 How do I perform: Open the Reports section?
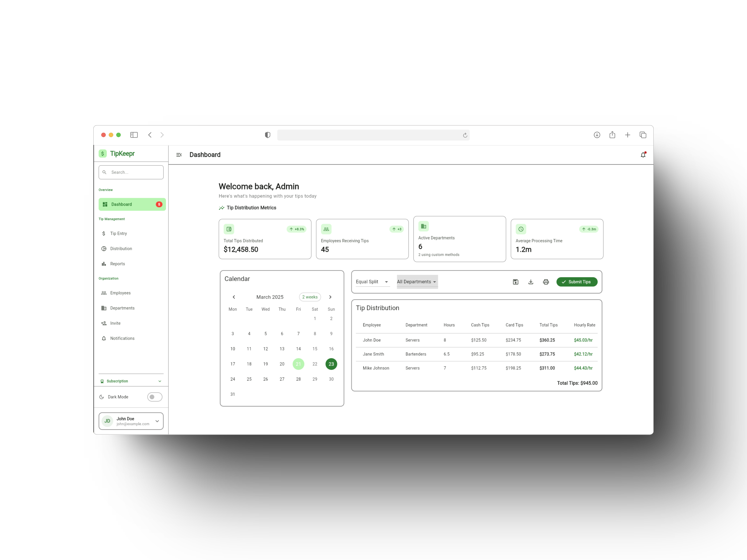tap(117, 264)
